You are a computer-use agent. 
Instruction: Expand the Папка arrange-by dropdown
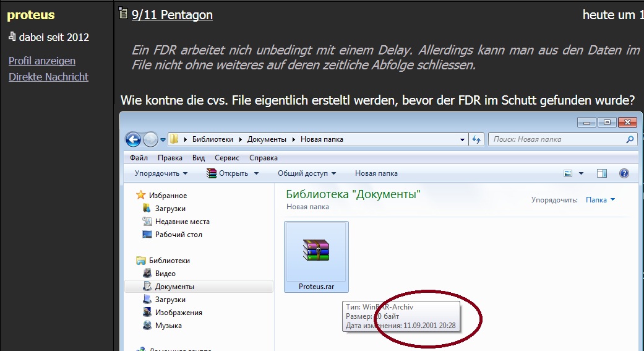click(600, 200)
